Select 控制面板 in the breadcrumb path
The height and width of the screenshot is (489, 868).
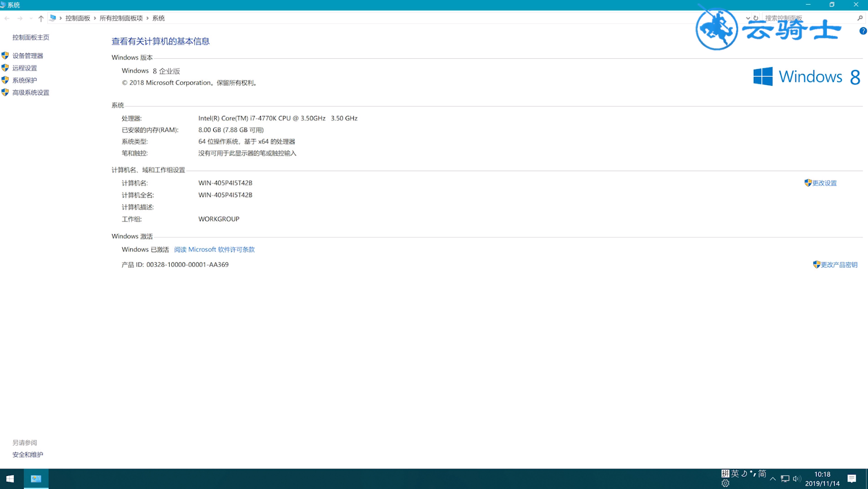[x=77, y=18]
